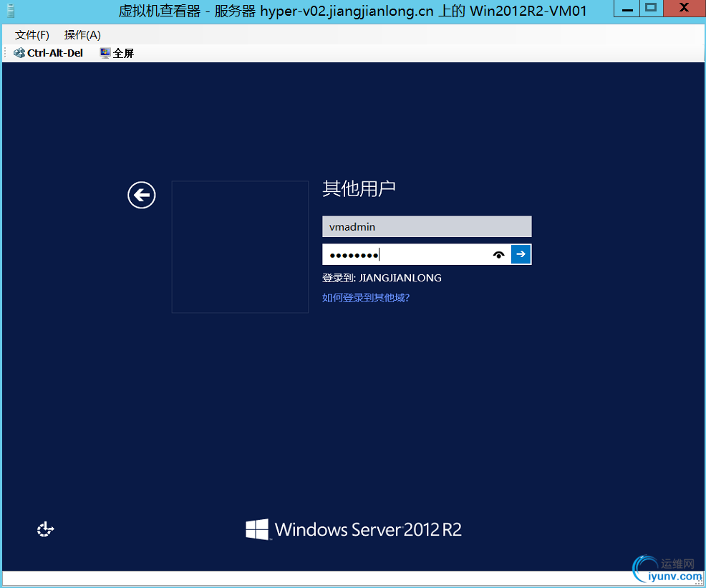Image resolution: width=706 pixels, height=588 pixels.
Task: Click the vmadmin username field
Action: [x=427, y=226]
